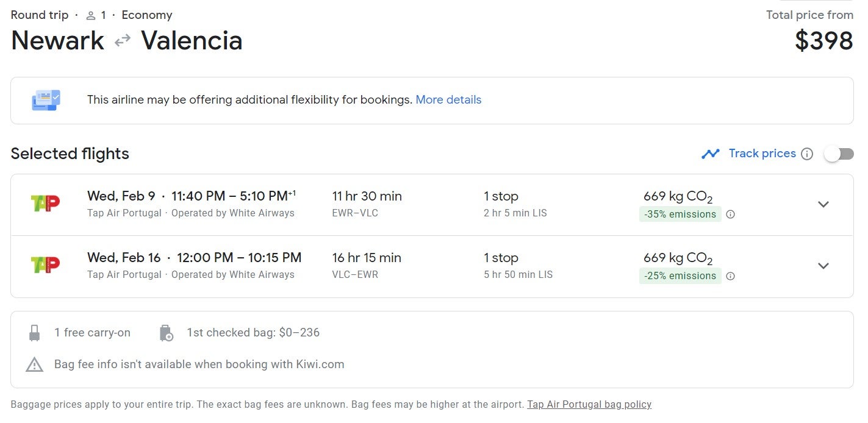Click the round trip arrows between the cities

tap(123, 41)
